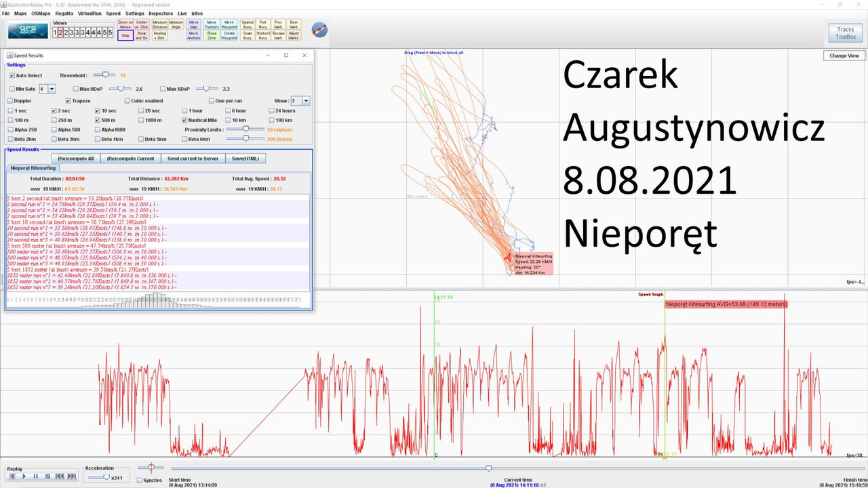Uncheck the Auto-Select checkbox
This screenshot has width=868, height=488.
(x=12, y=75)
